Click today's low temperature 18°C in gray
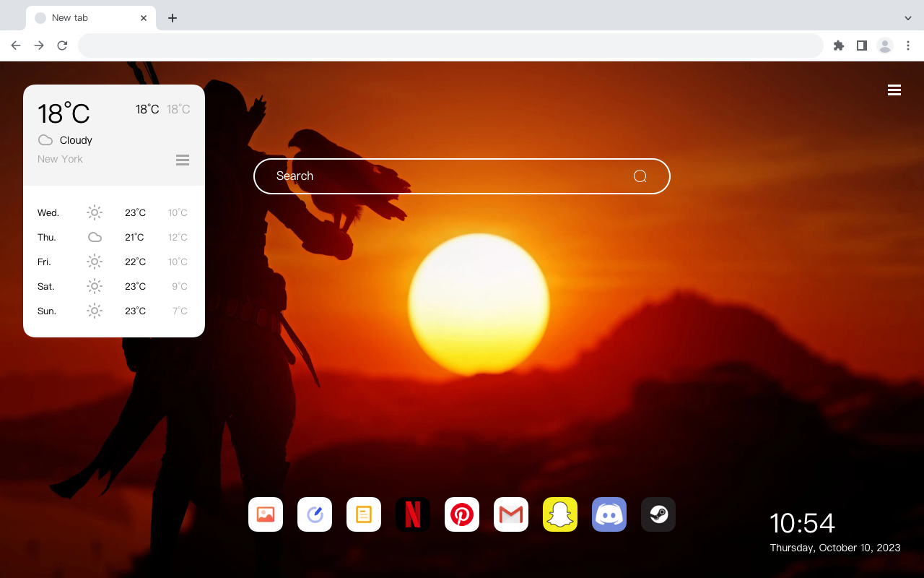This screenshot has width=924, height=578. coord(178,109)
